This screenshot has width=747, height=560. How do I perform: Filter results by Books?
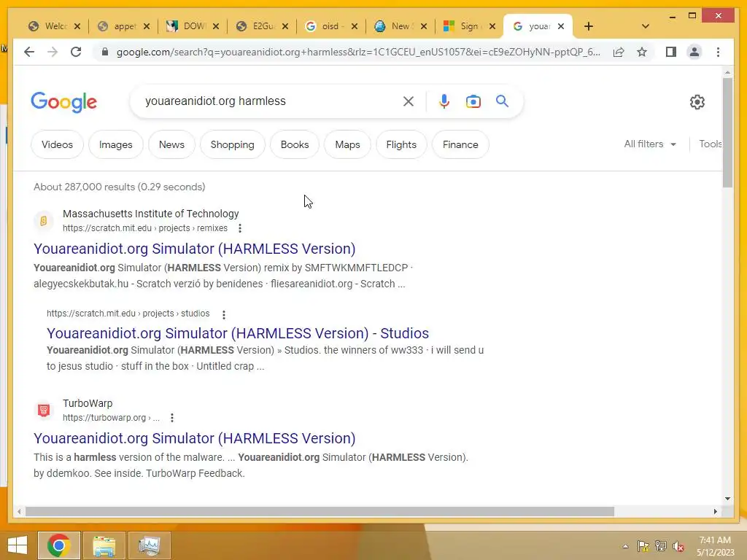(x=295, y=144)
